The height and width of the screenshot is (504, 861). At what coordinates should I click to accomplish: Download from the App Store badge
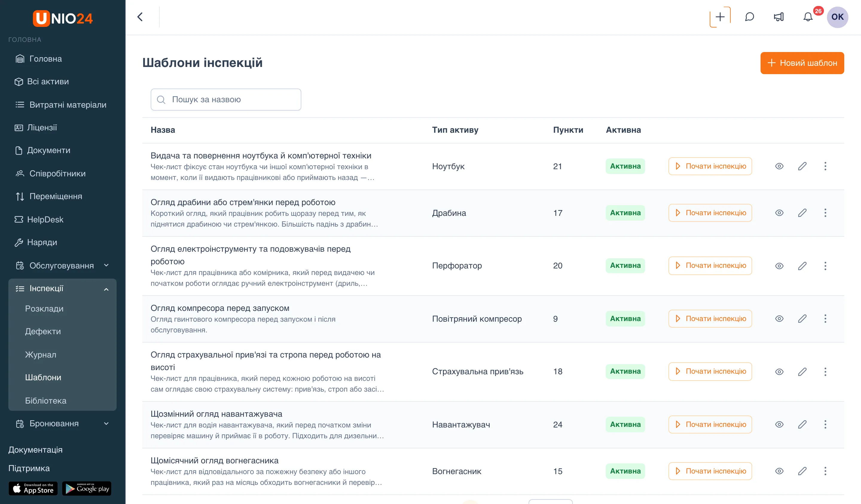click(x=33, y=488)
